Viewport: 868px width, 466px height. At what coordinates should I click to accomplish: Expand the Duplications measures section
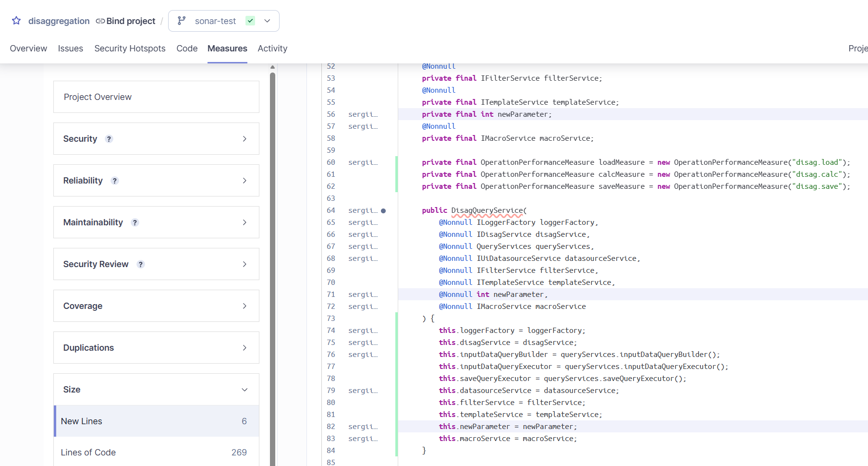click(156, 348)
